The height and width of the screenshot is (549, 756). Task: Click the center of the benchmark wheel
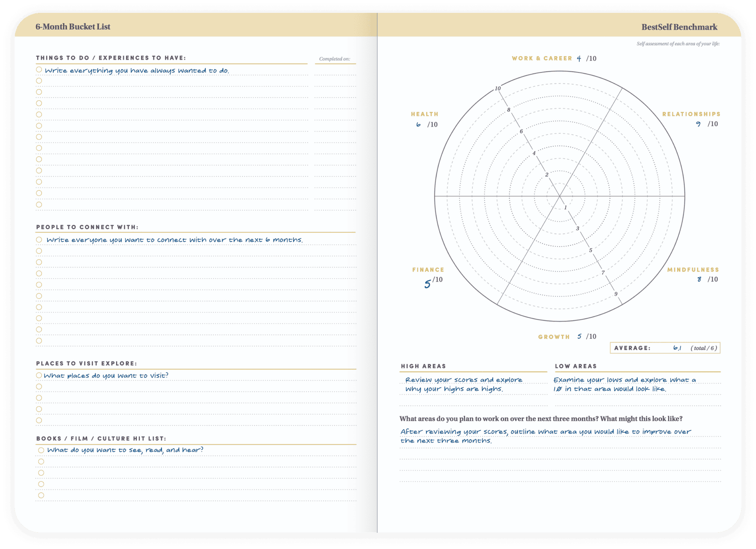(x=560, y=196)
